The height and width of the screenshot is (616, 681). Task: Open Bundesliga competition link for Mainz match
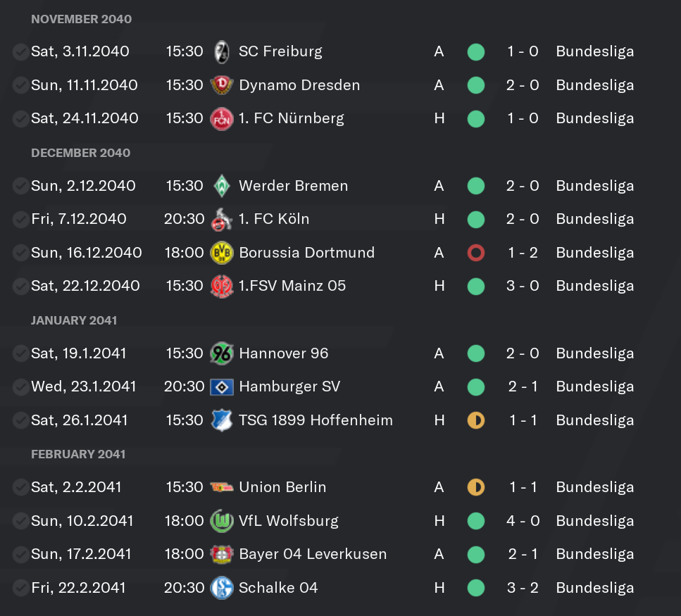click(595, 286)
